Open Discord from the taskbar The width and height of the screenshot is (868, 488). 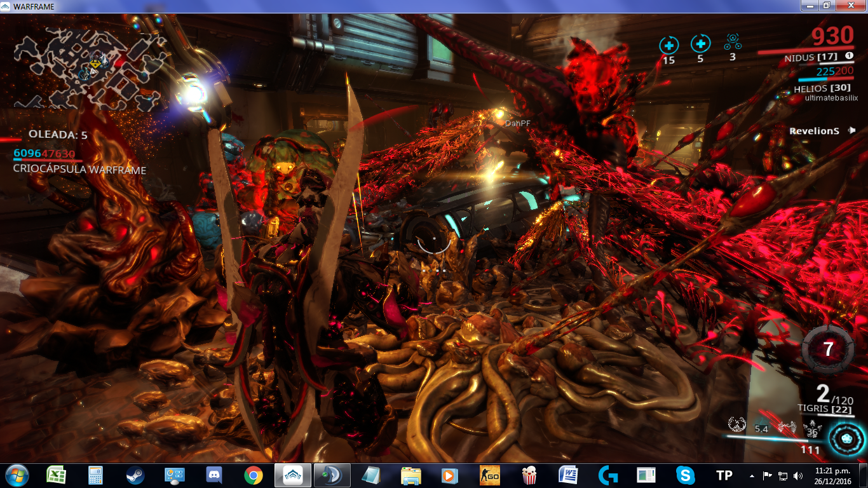coord(214,475)
